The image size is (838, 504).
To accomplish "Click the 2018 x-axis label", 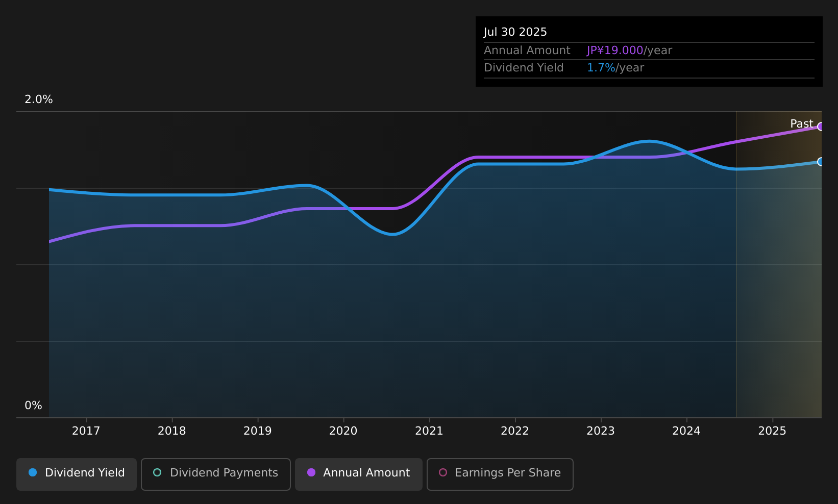I will [x=172, y=431].
